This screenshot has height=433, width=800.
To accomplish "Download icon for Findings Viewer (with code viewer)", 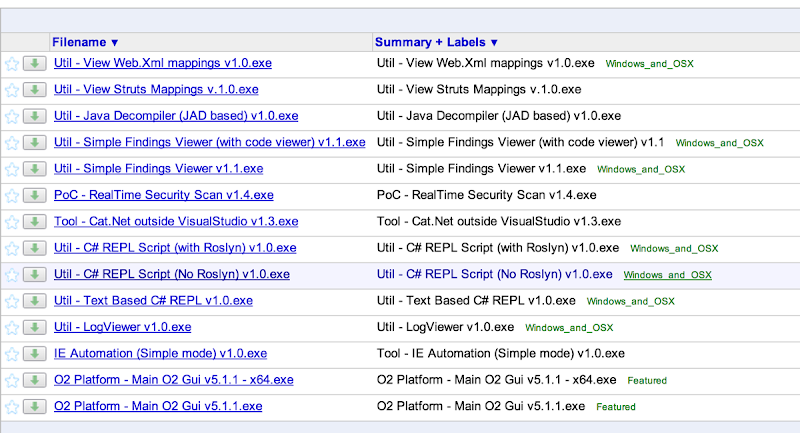I will [x=35, y=142].
